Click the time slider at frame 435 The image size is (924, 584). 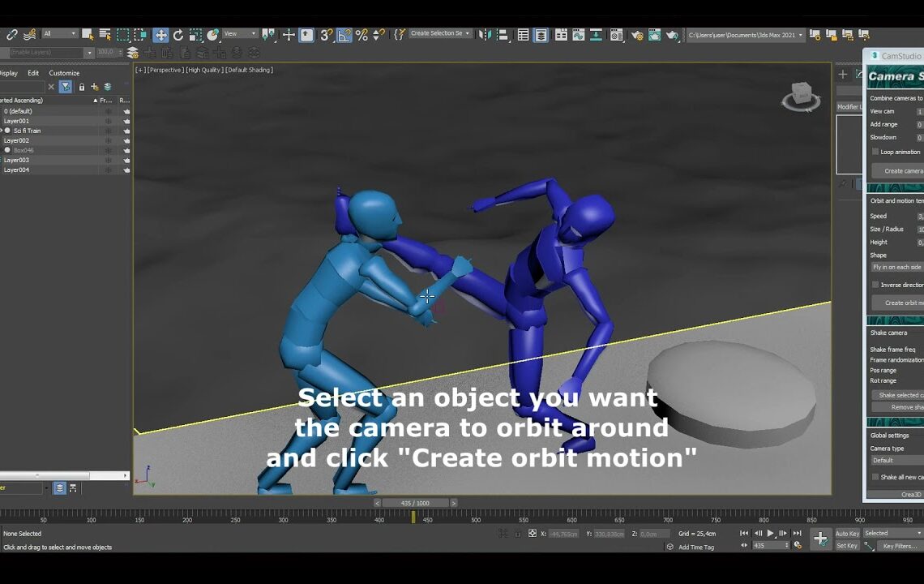coord(414,502)
